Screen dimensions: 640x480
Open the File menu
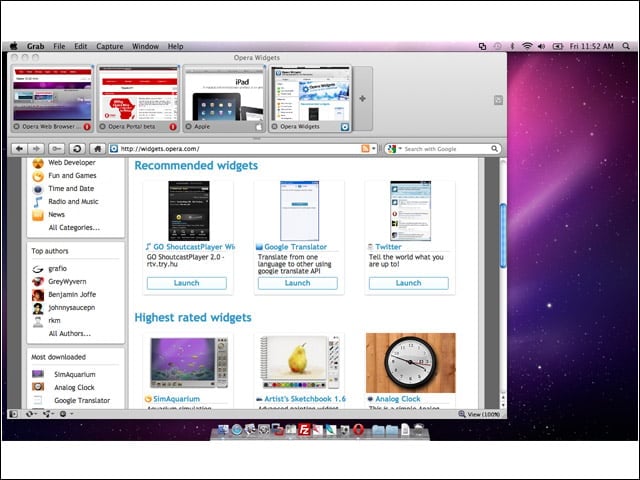(x=59, y=46)
